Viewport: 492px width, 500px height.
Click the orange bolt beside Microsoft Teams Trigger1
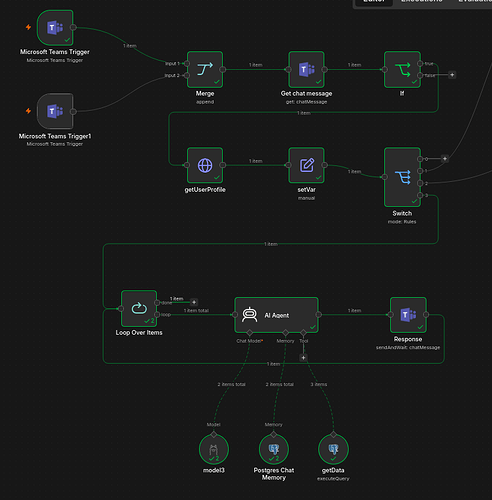28,111
